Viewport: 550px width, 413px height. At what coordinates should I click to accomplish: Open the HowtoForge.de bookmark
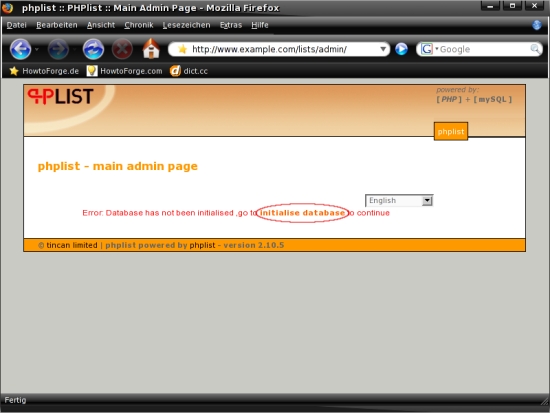[44, 71]
